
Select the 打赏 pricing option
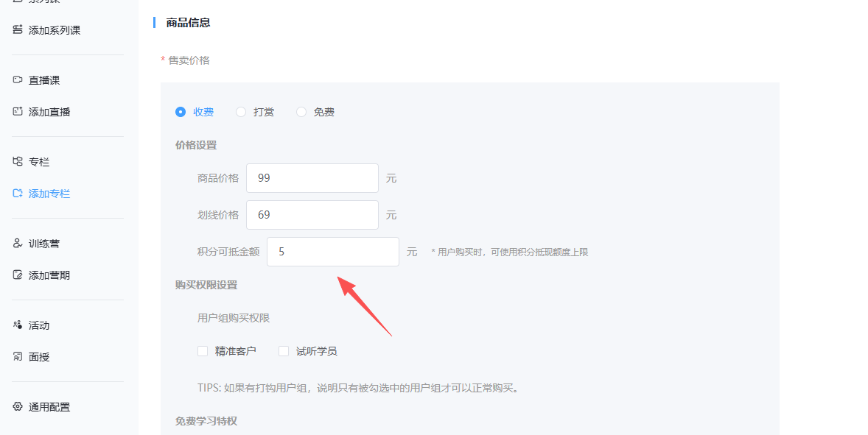[x=241, y=112]
